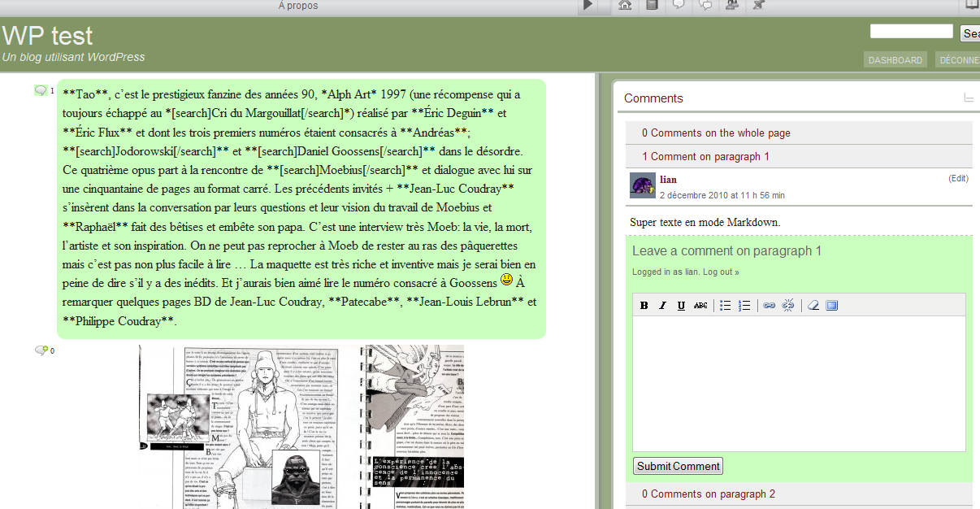Toggle fullscreen editor icon
Image resolution: width=980 pixels, height=509 pixels.
831,306
